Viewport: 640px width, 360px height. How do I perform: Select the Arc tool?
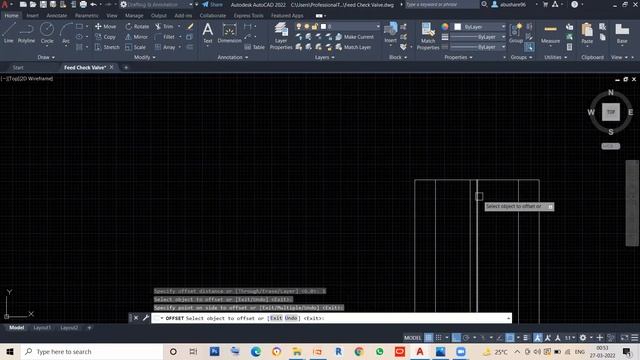pyautogui.click(x=66, y=33)
